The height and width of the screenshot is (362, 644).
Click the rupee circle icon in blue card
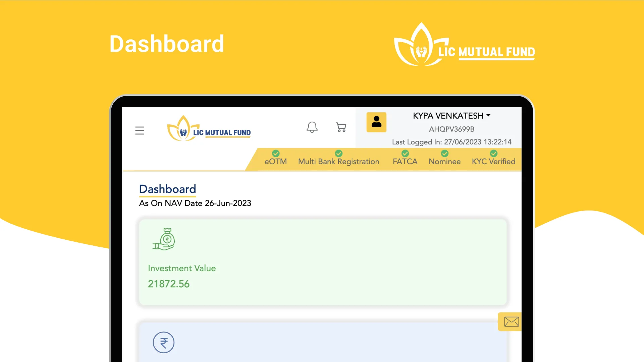tap(164, 342)
